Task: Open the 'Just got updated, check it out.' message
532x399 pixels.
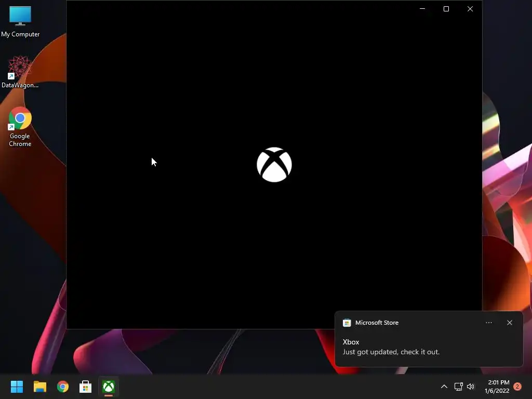Action: tap(391, 352)
